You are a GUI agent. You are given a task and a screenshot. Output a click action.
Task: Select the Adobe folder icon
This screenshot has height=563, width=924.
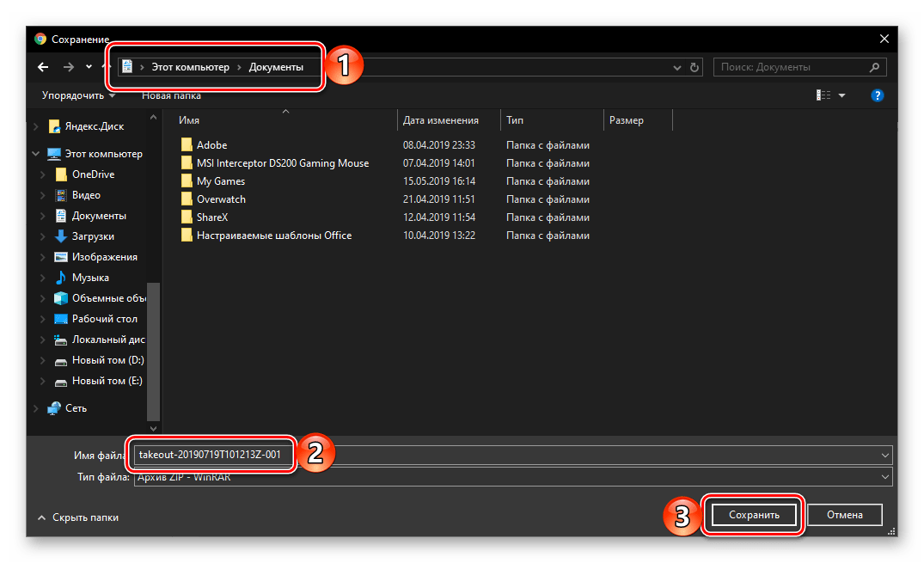click(x=187, y=145)
